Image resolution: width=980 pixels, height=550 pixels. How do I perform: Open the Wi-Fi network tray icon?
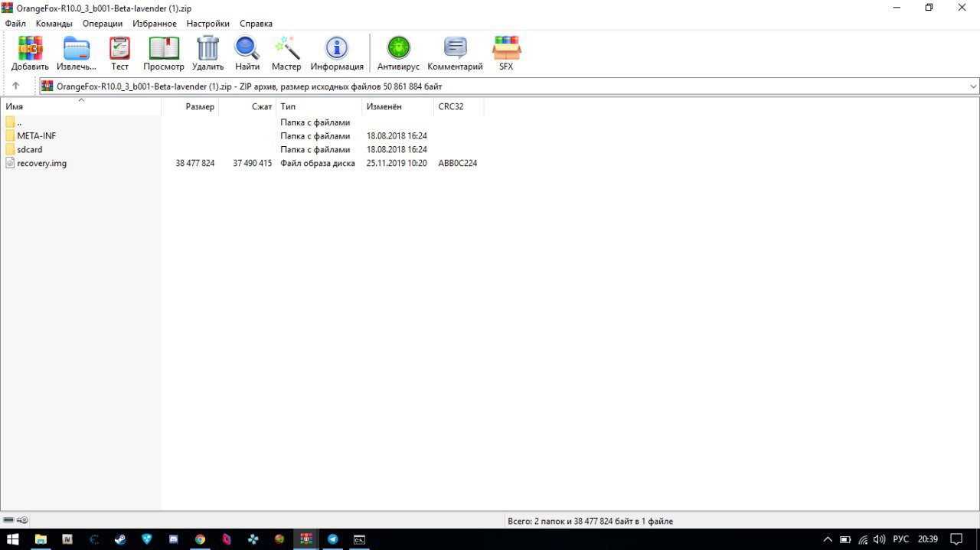pyautogui.click(x=863, y=539)
